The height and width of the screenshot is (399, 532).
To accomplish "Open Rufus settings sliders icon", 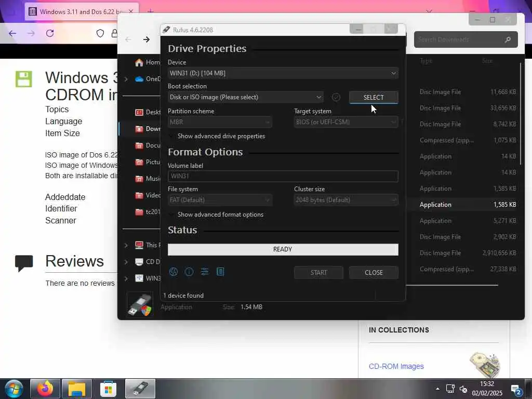I will point(205,272).
